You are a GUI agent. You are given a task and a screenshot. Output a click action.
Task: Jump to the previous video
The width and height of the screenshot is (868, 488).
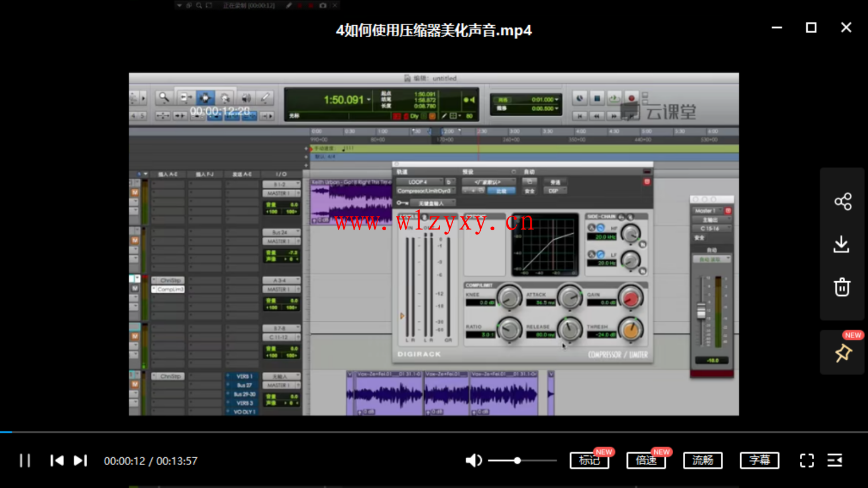(x=57, y=461)
